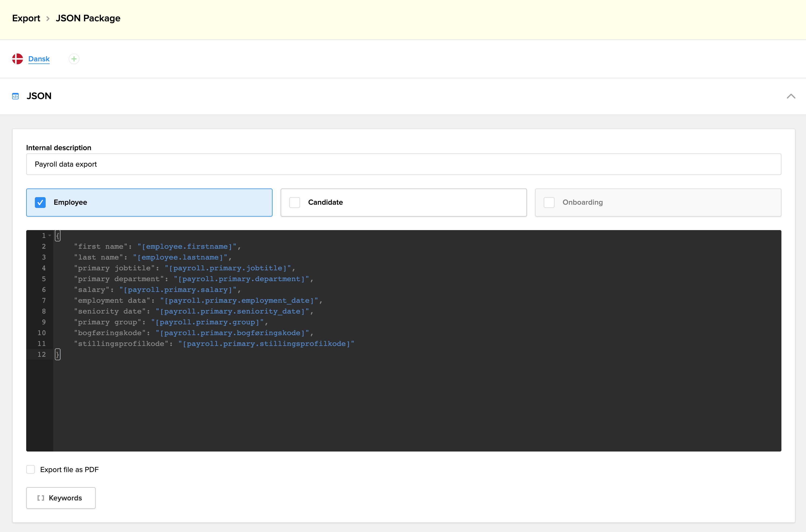Click the stillingsprofilkode line in code editor
This screenshot has width=806, height=532.
click(x=214, y=344)
